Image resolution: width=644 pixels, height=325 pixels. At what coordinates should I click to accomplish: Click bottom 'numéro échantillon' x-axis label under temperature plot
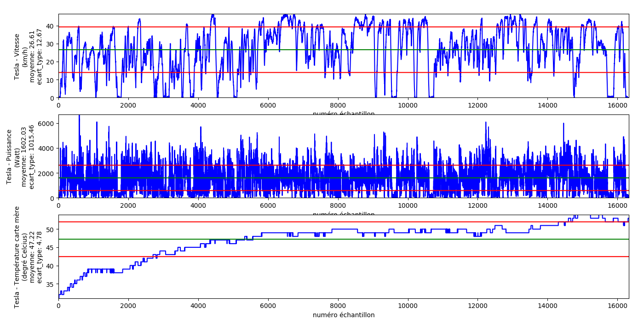click(344, 315)
